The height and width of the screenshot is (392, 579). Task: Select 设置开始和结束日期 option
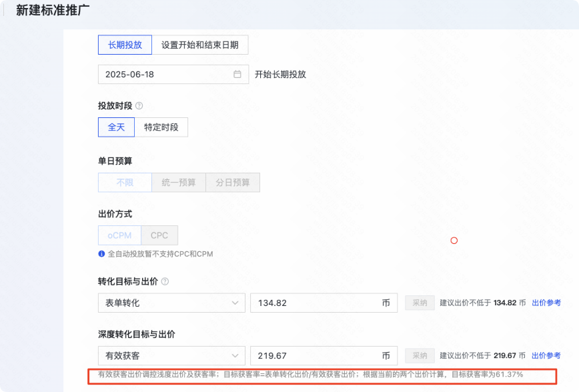click(x=199, y=45)
